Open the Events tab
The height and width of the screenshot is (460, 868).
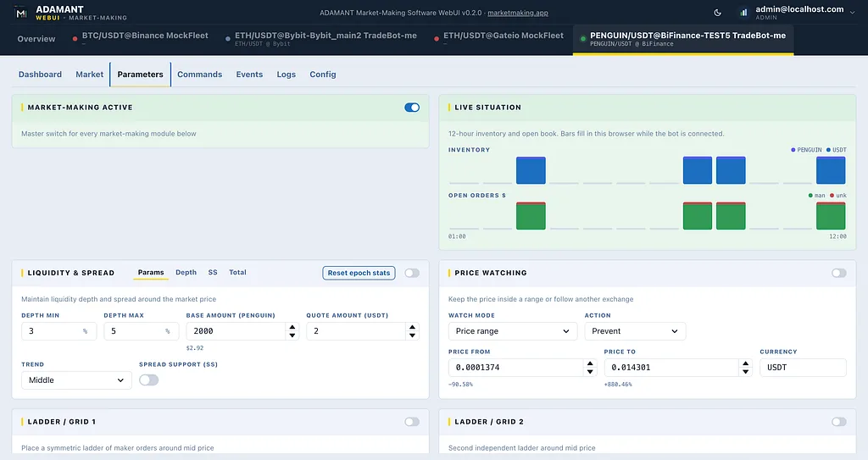coord(249,75)
